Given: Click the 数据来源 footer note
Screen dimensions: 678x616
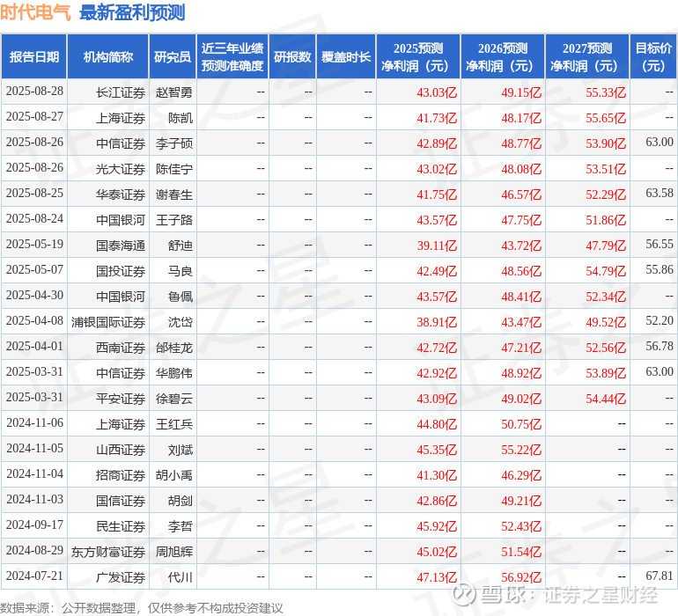Looking at the screenshot, I should 142,608.
